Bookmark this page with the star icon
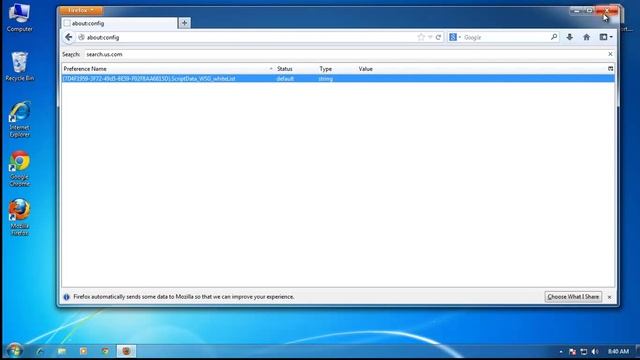This screenshot has width=640, height=360. point(421,37)
